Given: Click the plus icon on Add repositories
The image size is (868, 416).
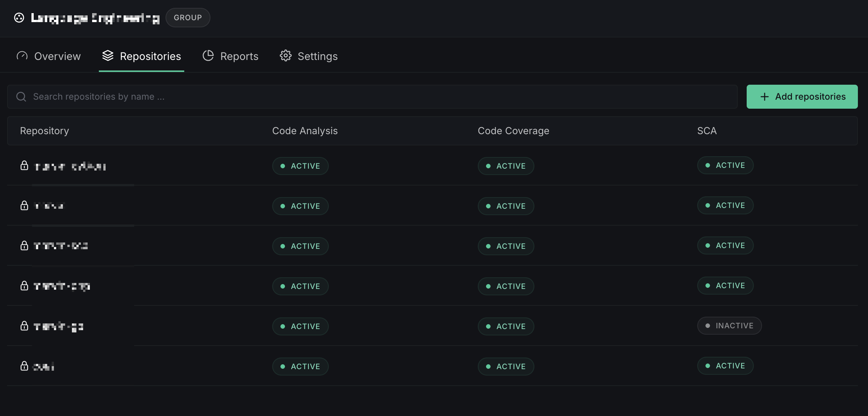Looking at the screenshot, I should 765,97.
